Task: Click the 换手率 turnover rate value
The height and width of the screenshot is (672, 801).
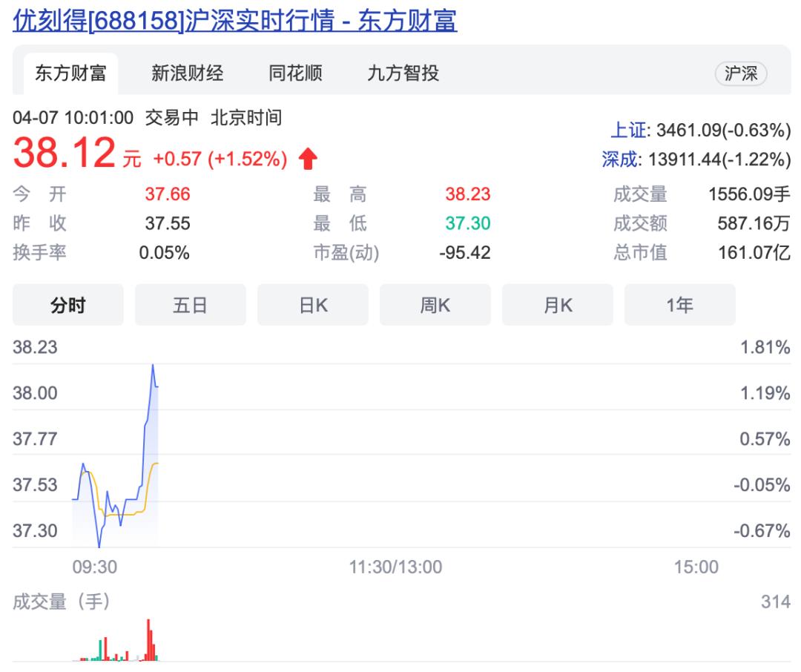Action: pos(165,253)
